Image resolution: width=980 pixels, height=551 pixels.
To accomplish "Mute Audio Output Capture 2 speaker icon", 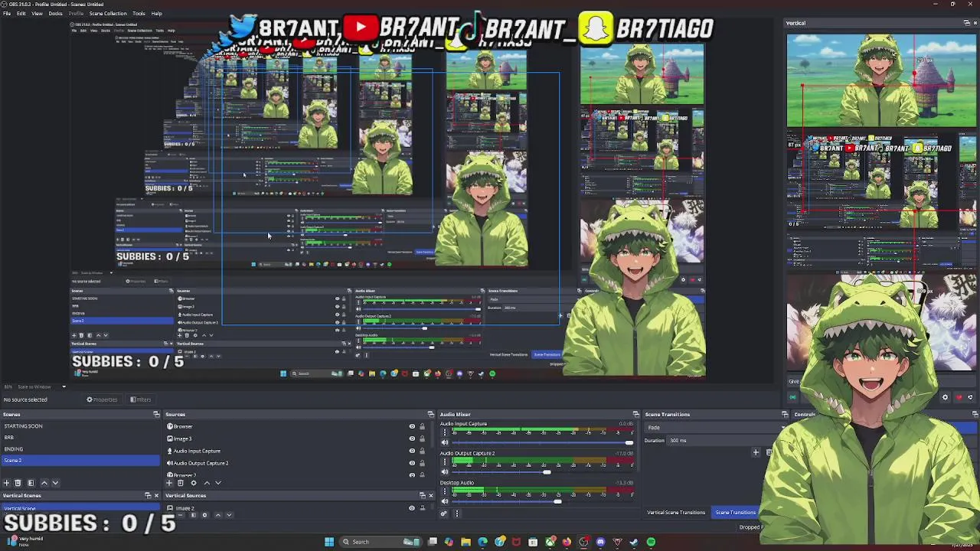I will (x=444, y=472).
